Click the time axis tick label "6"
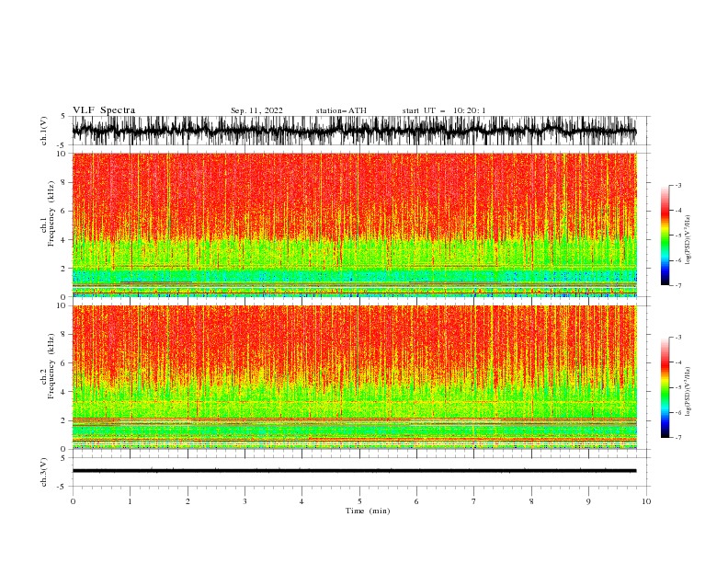The image size is (728, 563). click(x=416, y=501)
